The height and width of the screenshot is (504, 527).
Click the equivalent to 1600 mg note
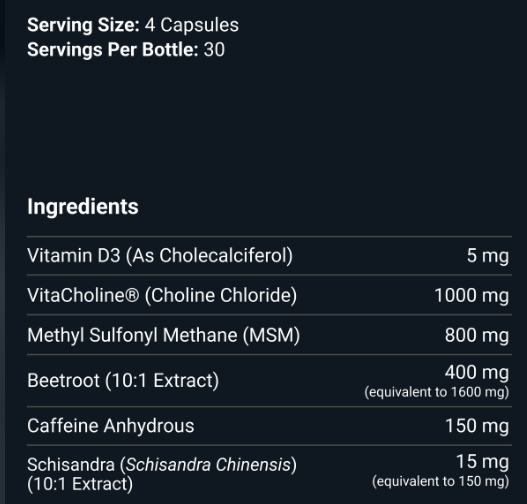pos(437,392)
